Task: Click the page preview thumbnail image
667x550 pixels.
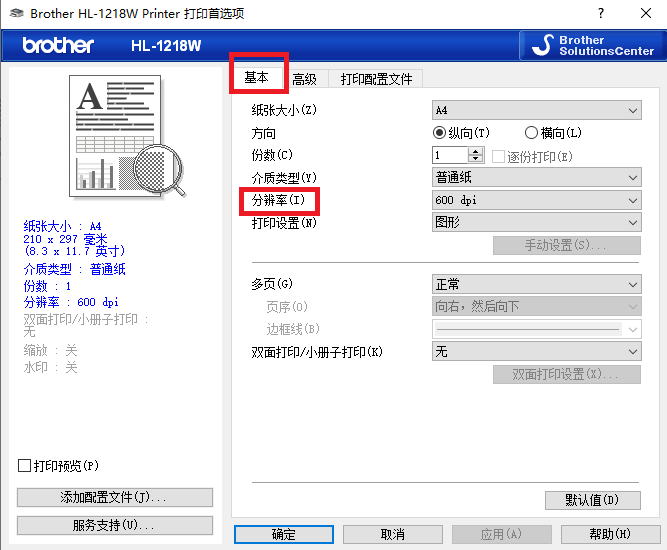Action: pyautogui.click(x=127, y=136)
